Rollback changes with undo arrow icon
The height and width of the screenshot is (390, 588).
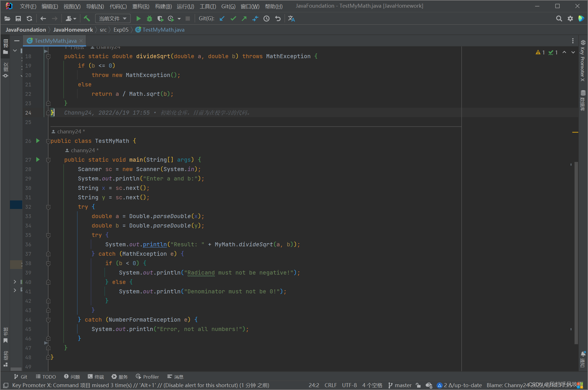coord(278,19)
